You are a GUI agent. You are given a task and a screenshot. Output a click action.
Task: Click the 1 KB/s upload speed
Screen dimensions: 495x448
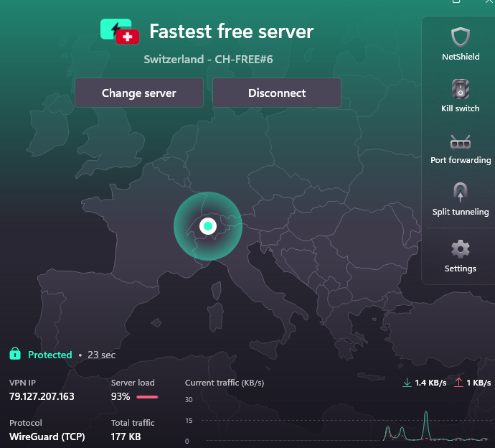[478, 383]
